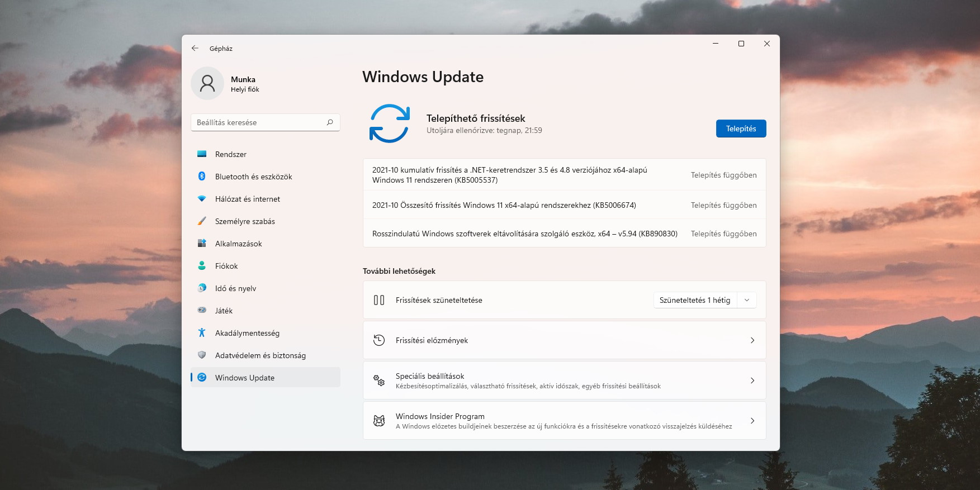Minimize the Gépház window
The image size is (980, 490).
tap(716, 44)
